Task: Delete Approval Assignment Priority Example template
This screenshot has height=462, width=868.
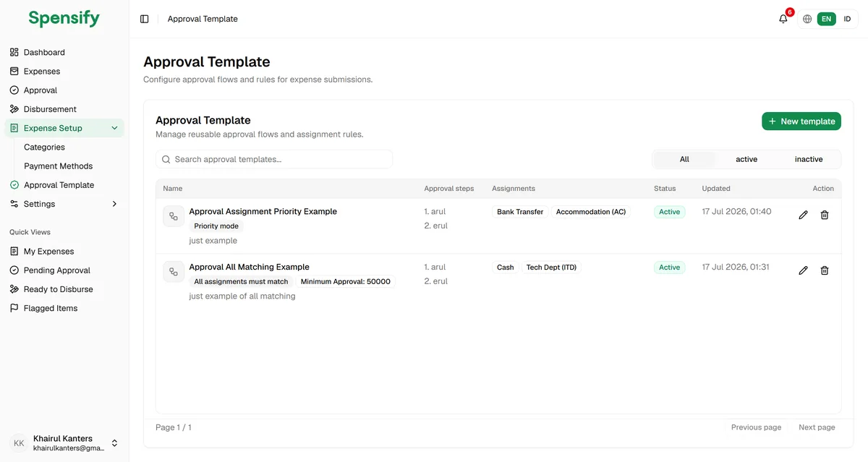Action: point(825,215)
